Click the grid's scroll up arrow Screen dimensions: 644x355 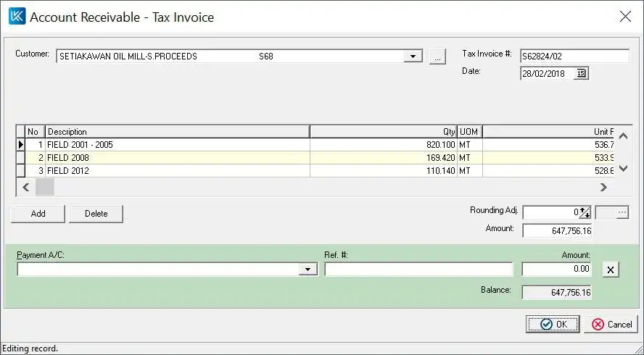(623, 136)
